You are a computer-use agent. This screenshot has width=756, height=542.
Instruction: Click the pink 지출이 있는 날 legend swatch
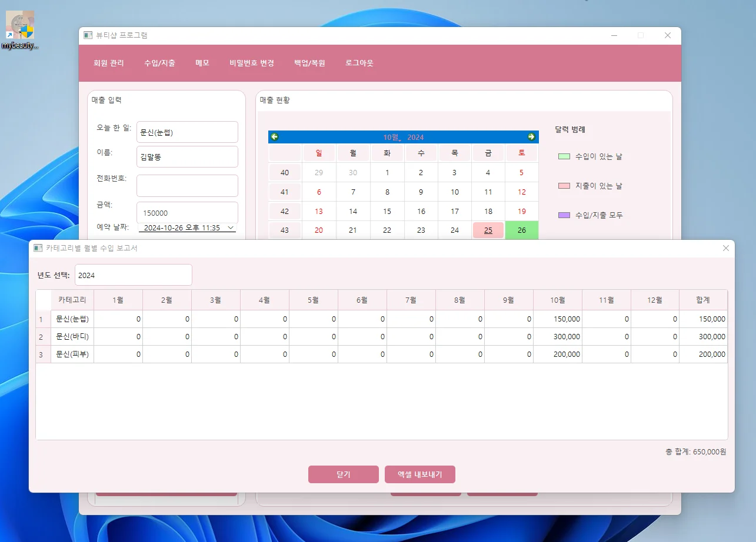click(564, 186)
